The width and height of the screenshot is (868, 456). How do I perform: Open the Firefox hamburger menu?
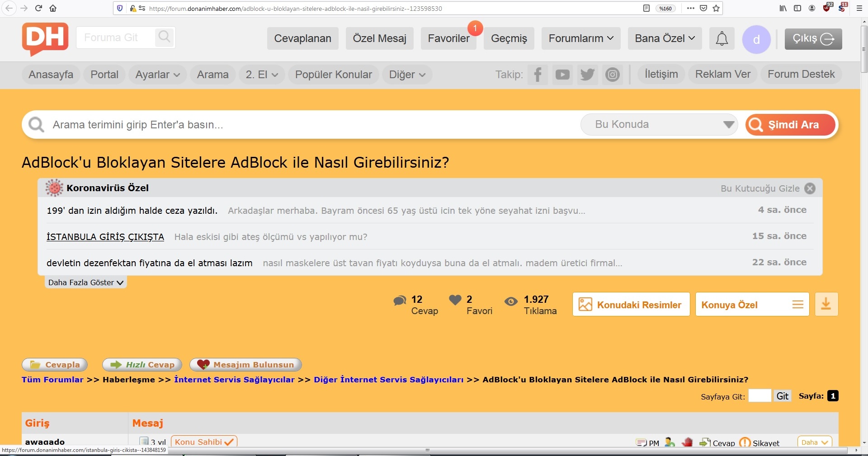pos(859,8)
